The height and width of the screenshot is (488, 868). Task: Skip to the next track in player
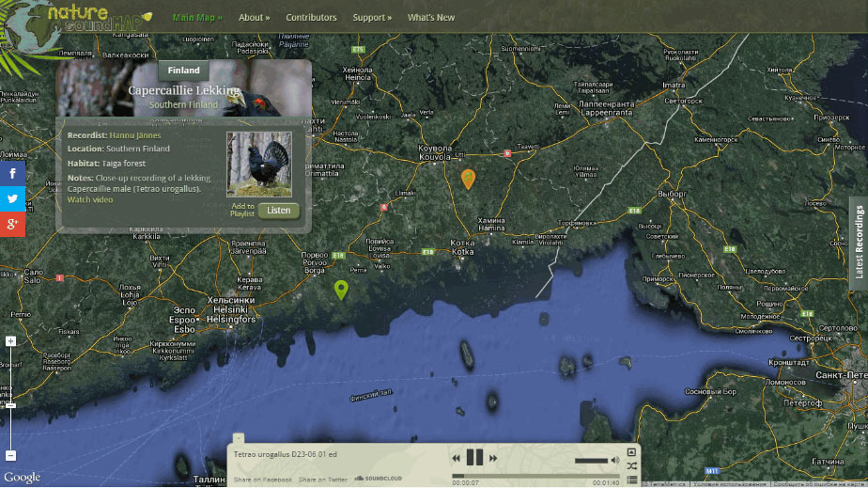(492, 458)
